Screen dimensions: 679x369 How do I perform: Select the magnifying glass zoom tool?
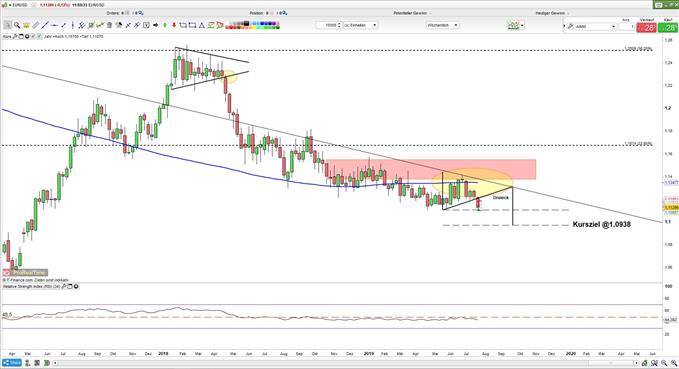pyautogui.click(x=17, y=25)
